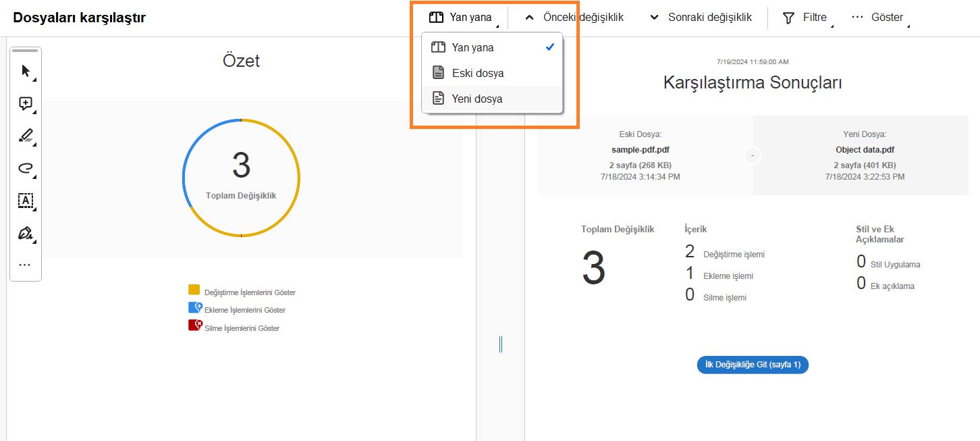This screenshot has width=980, height=441.
Task: Click İlk Değişikliğe Git sayfa 1 button
Action: click(753, 364)
